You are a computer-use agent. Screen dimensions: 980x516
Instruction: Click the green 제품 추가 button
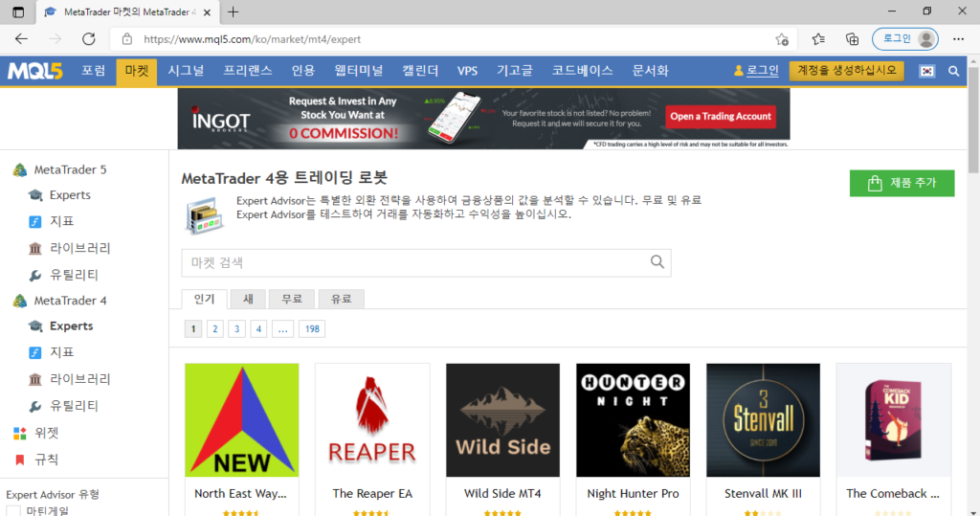902,183
